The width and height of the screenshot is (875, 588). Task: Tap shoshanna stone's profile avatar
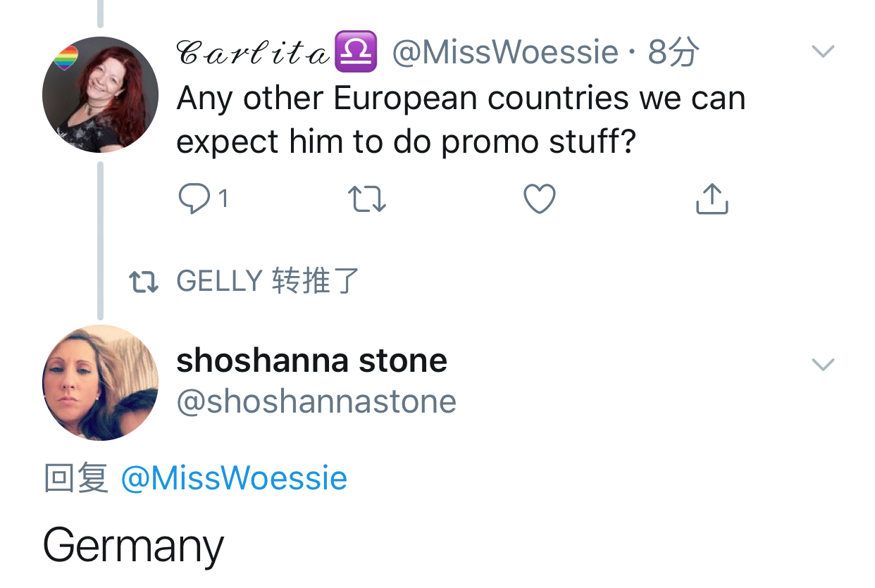100,382
